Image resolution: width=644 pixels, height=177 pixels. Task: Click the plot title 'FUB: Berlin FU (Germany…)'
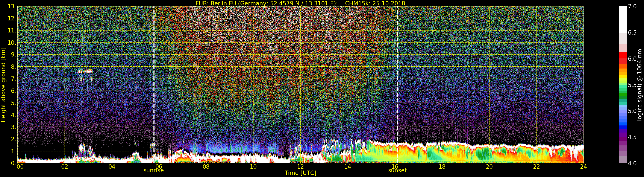coord(300,3)
